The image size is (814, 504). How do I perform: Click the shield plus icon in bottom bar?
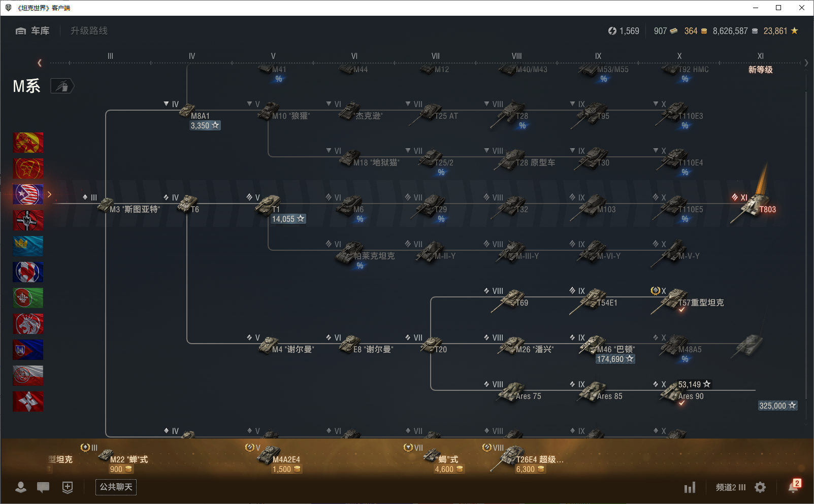pos(67,487)
